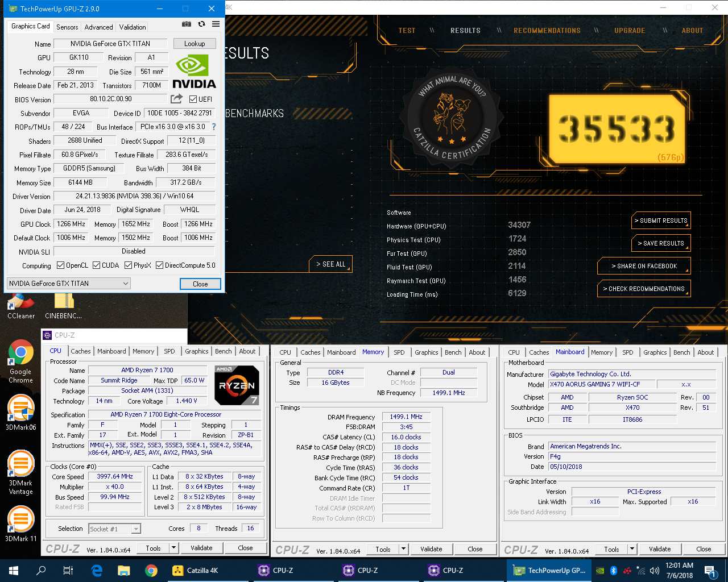The image size is (728, 582).
Task: Click GPU-Z screenshot camera icon
Action: click(187, 24)
